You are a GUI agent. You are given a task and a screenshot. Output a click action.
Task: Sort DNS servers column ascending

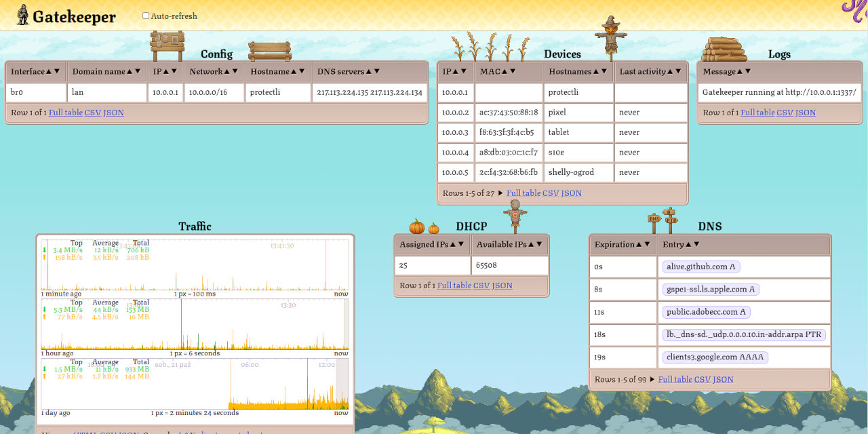point(369,71)
